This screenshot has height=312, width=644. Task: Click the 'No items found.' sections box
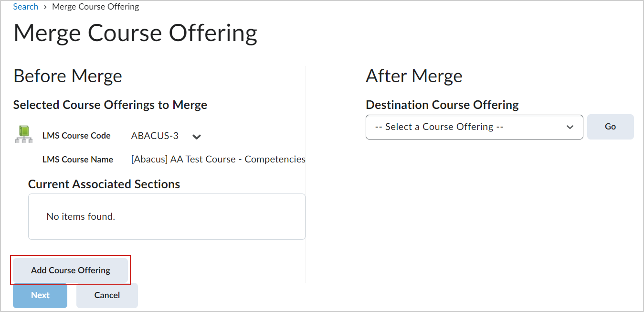[167, 216]
